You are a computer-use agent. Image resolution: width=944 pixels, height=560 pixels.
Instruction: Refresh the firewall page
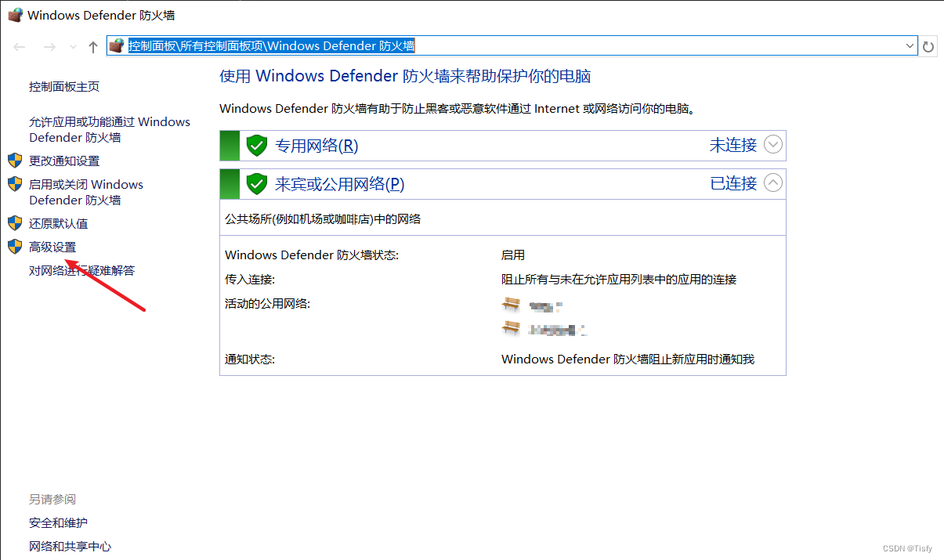[928, 47]
